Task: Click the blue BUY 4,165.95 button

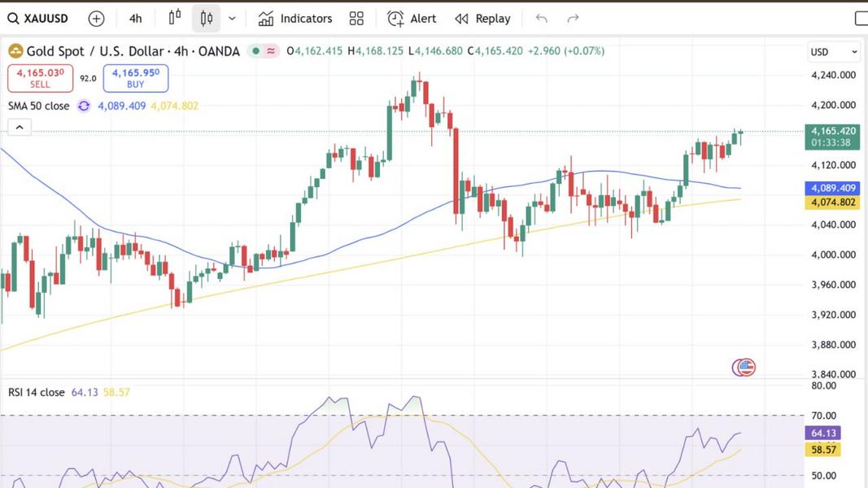Action: 135,78
